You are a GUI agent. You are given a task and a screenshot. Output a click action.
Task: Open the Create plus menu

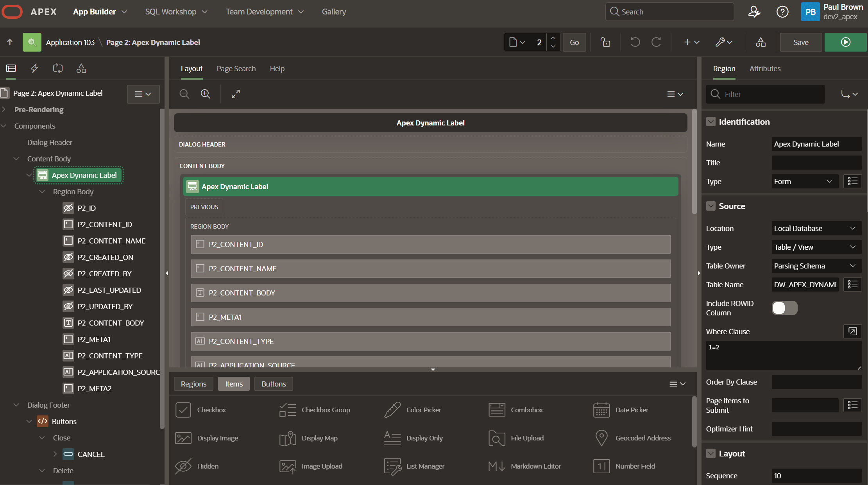point(691,42)
